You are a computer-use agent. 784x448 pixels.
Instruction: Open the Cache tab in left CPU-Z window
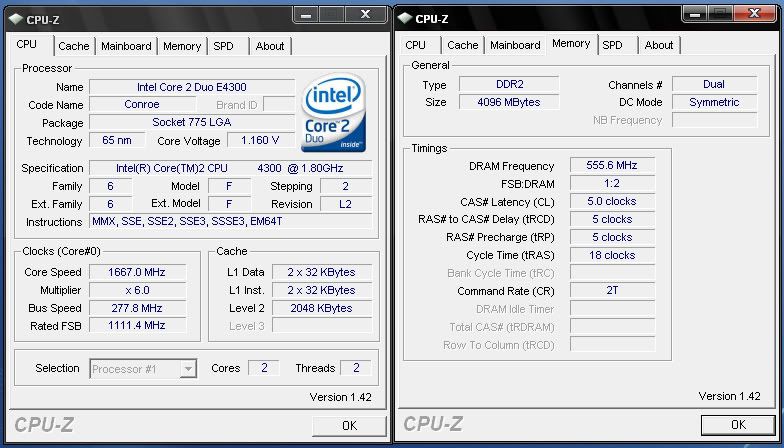pyautogui.click(x=74, y=46)
